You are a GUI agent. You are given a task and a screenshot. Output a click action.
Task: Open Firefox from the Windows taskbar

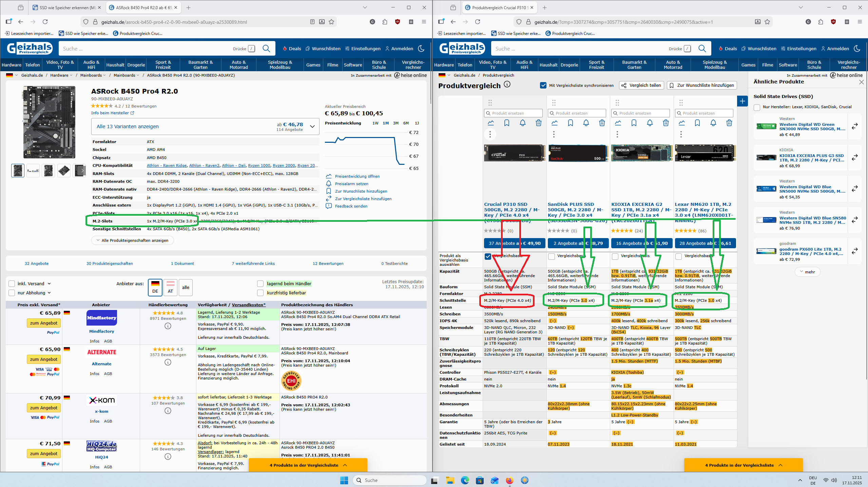click(x=509, y=480)
